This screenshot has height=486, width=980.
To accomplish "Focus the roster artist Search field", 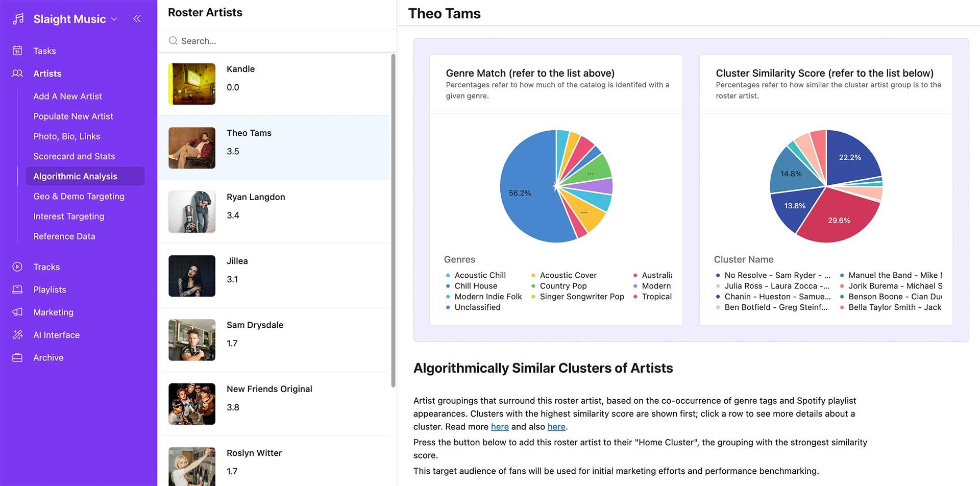I will tap(276, 41).
